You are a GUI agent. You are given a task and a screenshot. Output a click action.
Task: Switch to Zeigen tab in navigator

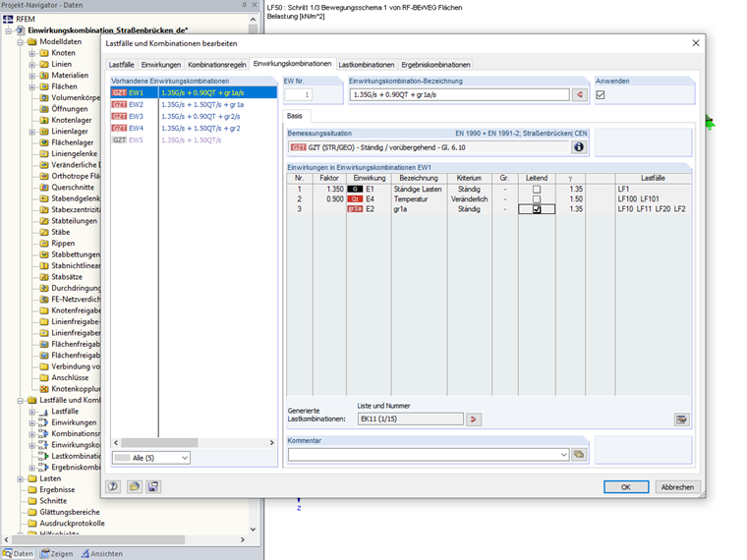(57, 553)
